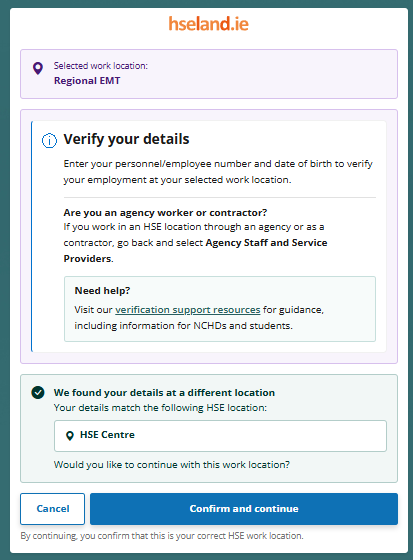Screen dimensions: 413x560
Task: Click the personnel number instruction paragraph
Action: tap(218, 171)
